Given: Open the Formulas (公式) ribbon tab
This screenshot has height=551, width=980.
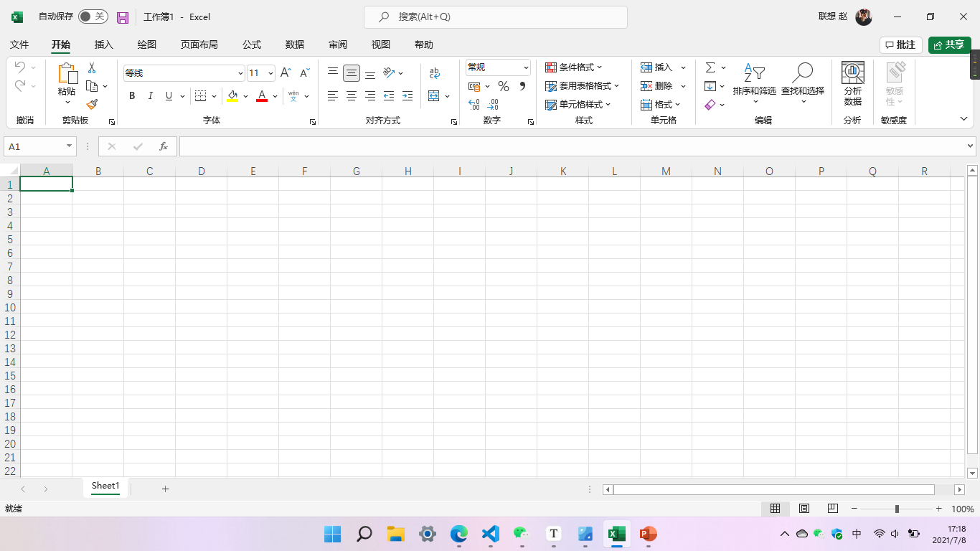Looking at the screenshot, I should pyautogui.click(x=252, y=44).
